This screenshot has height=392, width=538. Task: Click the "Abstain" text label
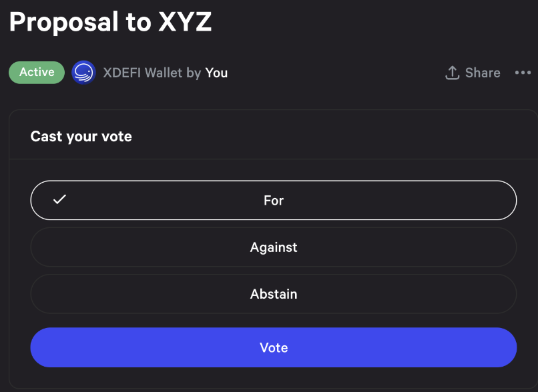click(x=274, y=294)
